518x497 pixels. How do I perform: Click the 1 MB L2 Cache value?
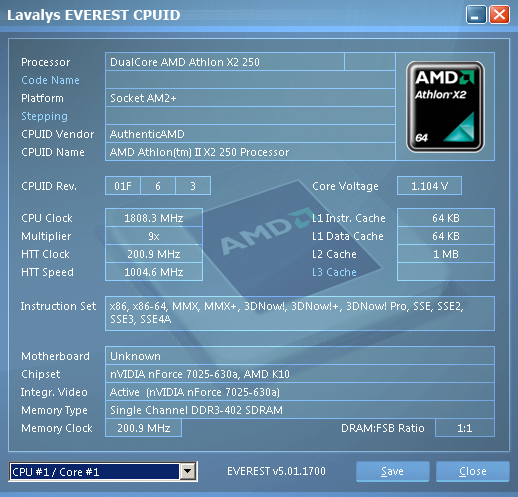446,254
